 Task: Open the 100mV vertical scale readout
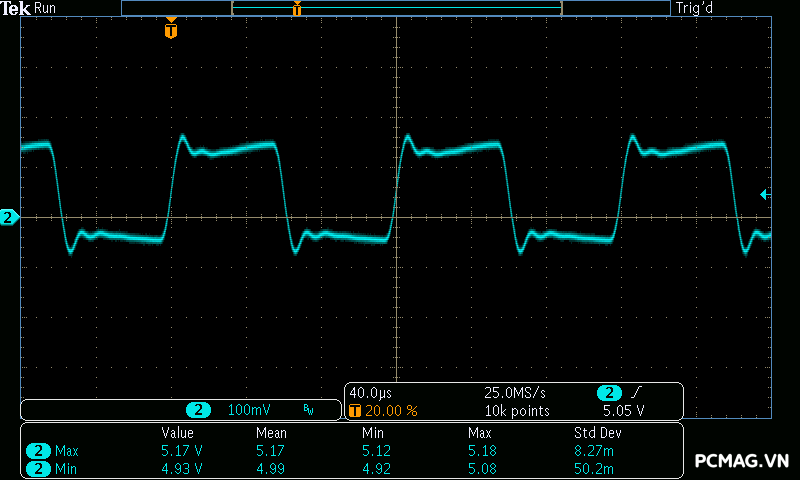click(x=248, y=410)
